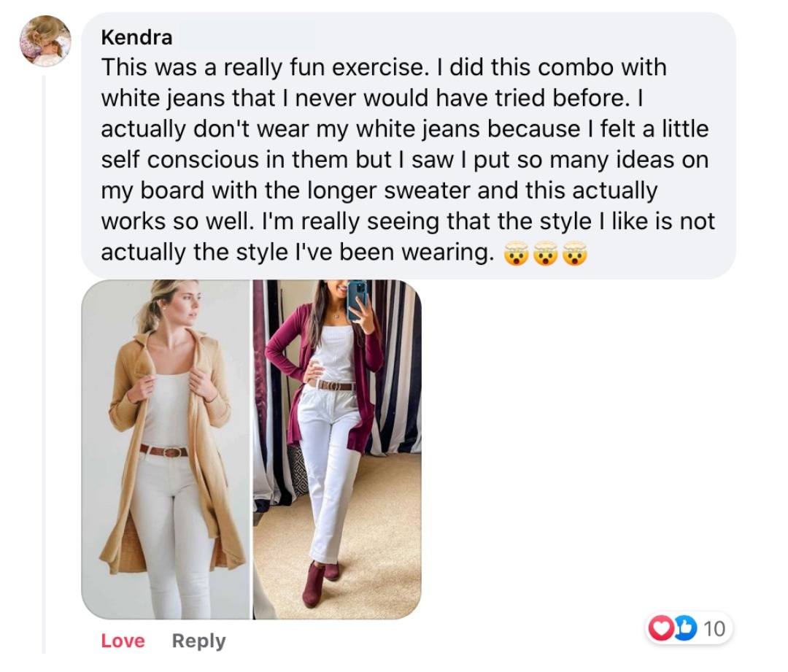Open the reaction count showing 10
Screen dimensions: 788x672
pyautogui.click(x=715, y=628)
